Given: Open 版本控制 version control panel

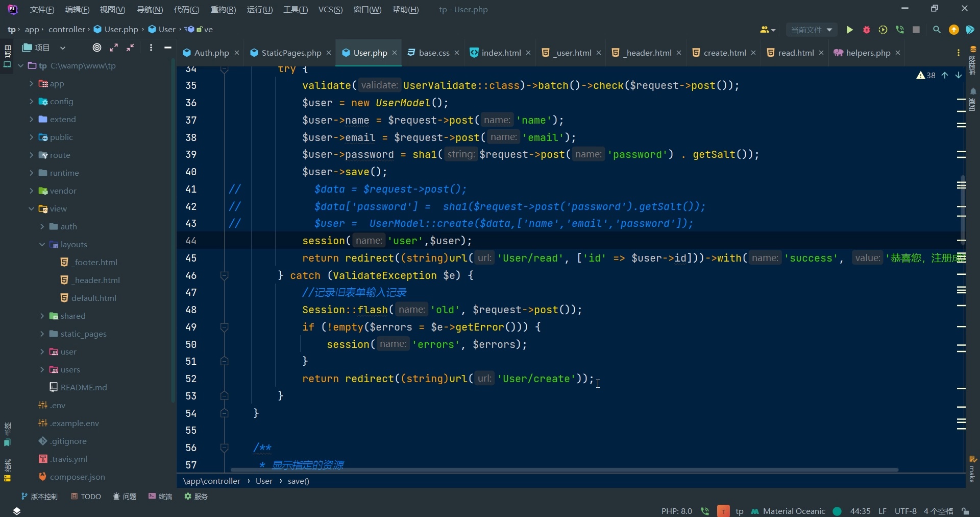Looking at the screenshot, I should (x=39, y=497).
